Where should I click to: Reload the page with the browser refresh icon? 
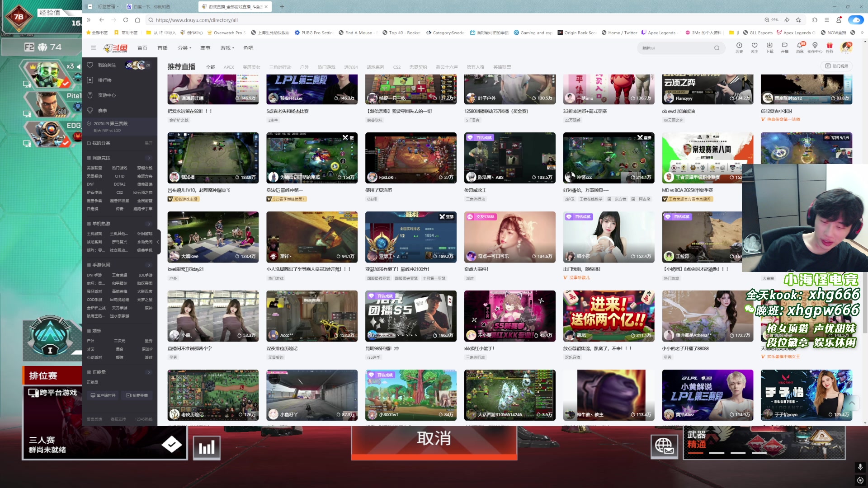click(125, 20)
